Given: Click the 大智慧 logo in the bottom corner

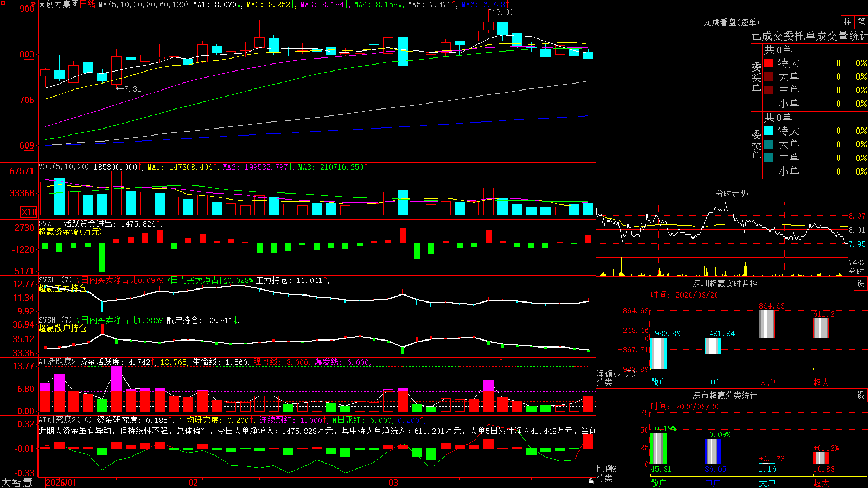Looking at the screenshot, I should [17, 483].
